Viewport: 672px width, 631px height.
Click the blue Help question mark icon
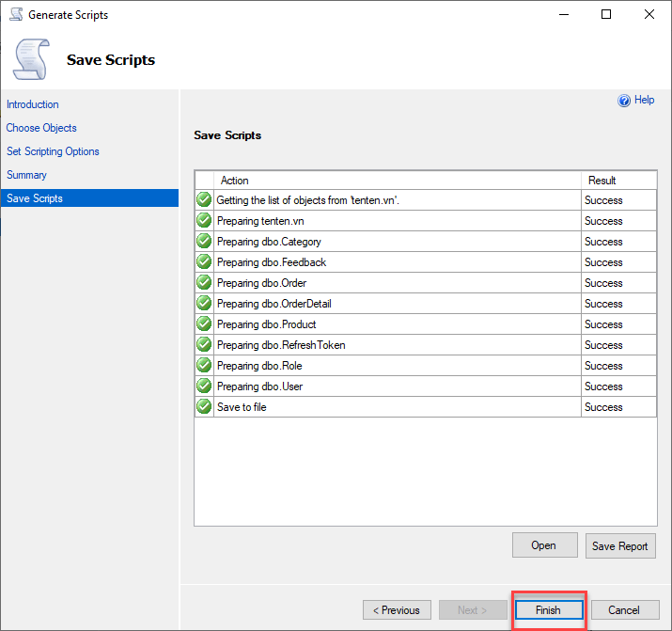(623, 101)
